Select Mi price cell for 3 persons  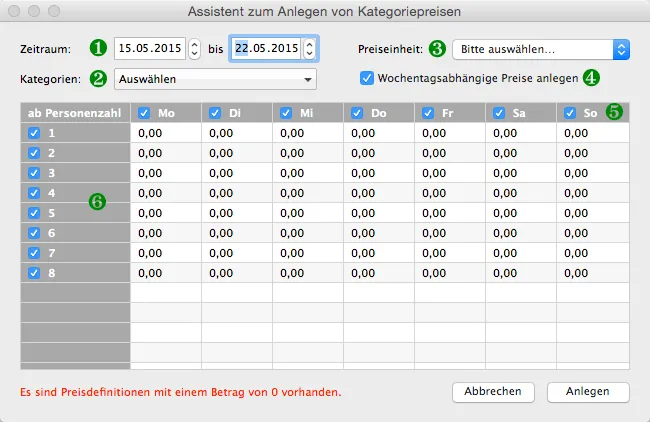coord(308,173)
